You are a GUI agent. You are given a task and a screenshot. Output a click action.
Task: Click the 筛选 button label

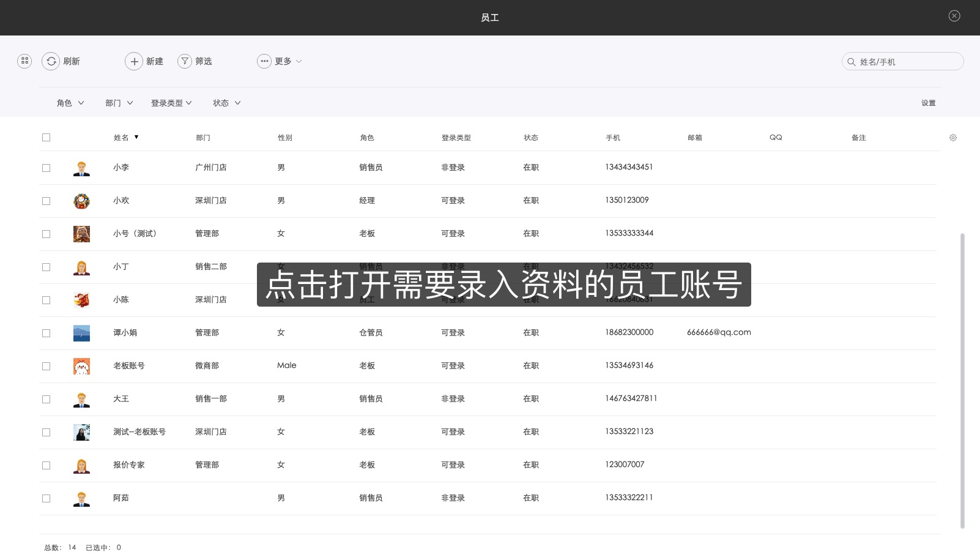tap(204, 61)
